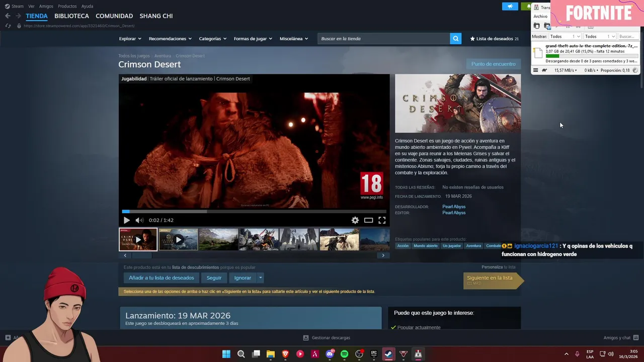This screenshot has height=362, width=644.
Task: Mute the trailer volume icon
Action: 139,220
